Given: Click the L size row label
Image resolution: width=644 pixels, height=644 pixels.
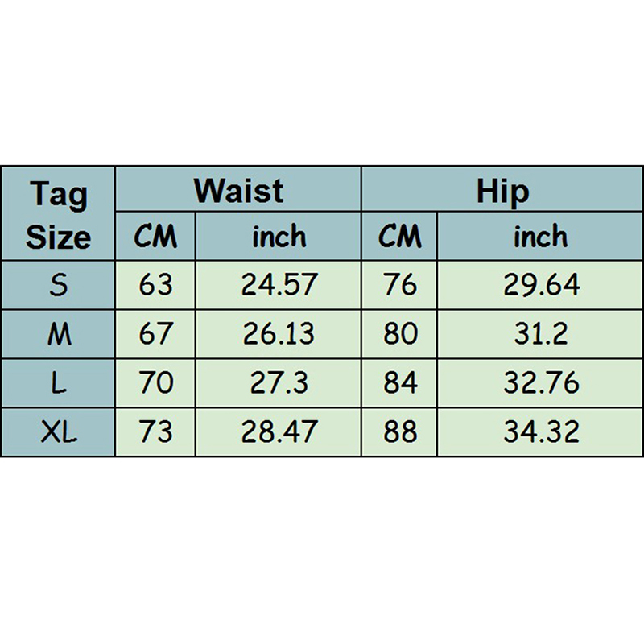Looking at the screenshot, I should click(58, 383).
